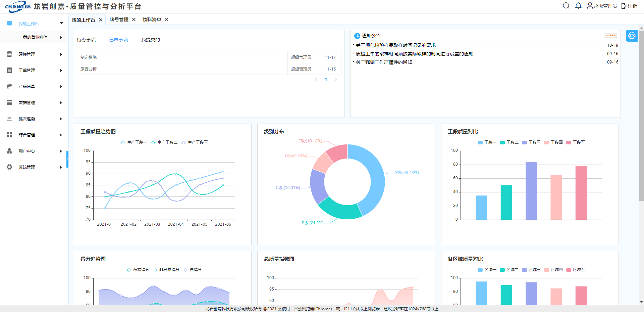Collapse the 我的工作台 sidebar menu arrow

point(61,23)
